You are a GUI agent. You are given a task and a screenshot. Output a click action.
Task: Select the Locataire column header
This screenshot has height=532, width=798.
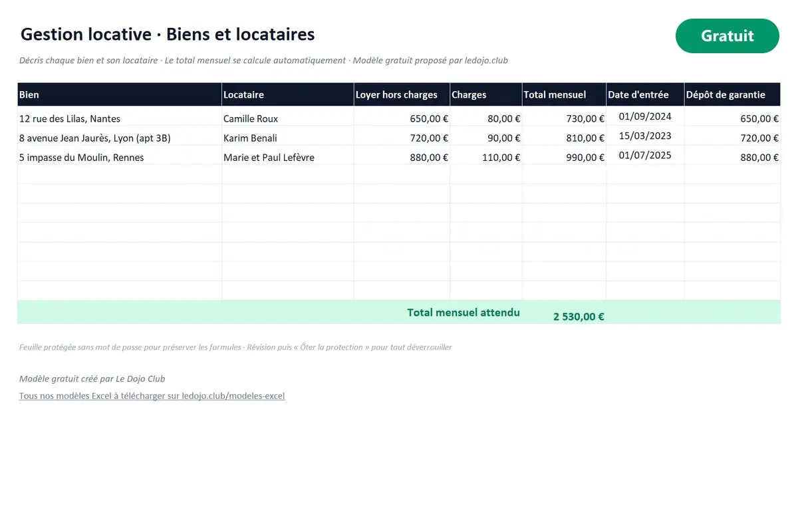287,94
